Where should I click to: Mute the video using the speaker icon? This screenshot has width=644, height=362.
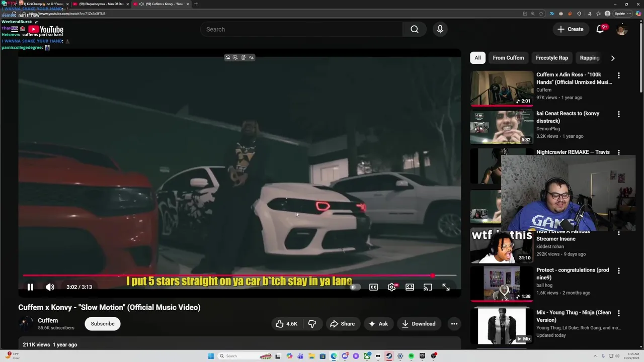50,287
